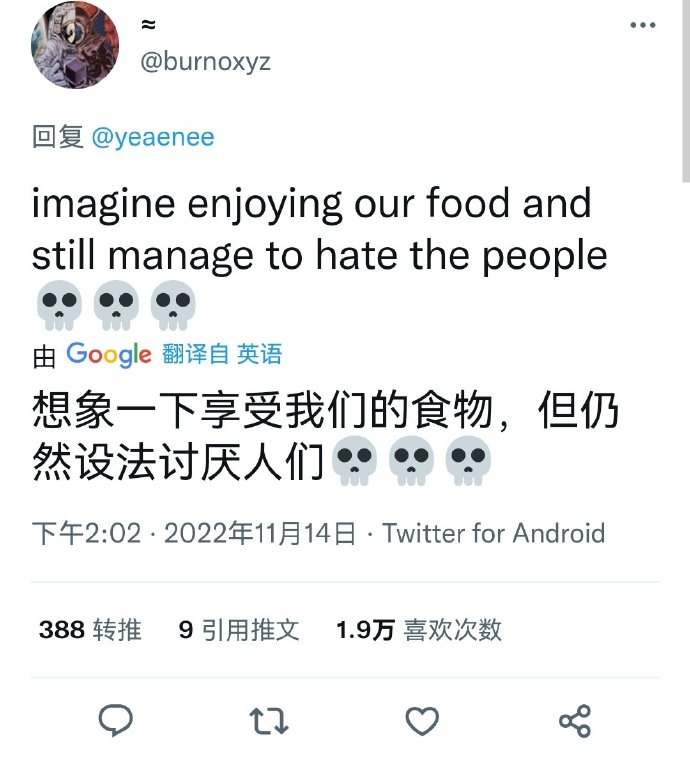Click the 回复 reply label
The height and width of the screenshot is (762, 690).
tap(58, 137)
